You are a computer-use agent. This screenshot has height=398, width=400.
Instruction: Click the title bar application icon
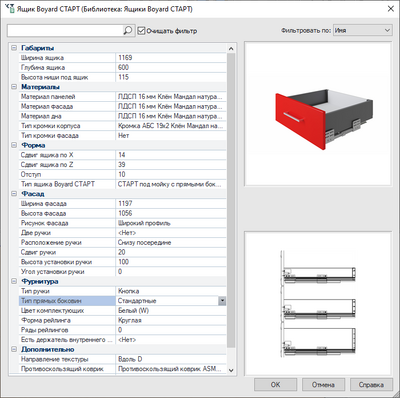pos(10,9)
